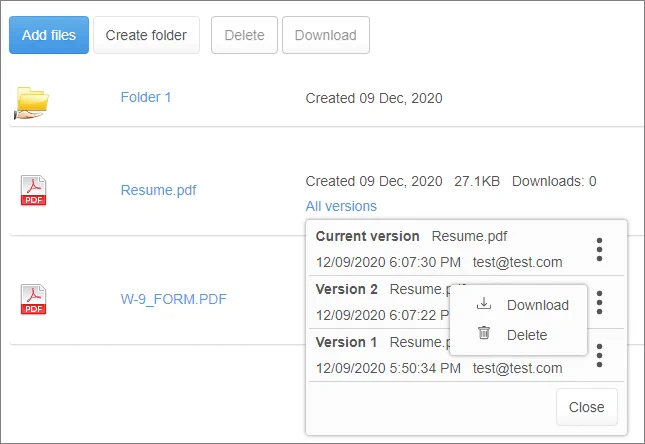
Task: Click the 27.1KB file size text
Action: [x=477, y=181]
